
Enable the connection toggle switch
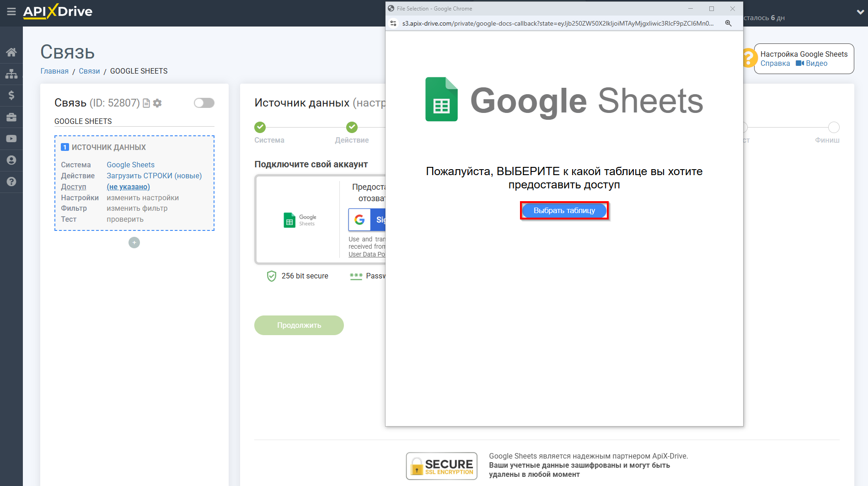pos(204,103)
